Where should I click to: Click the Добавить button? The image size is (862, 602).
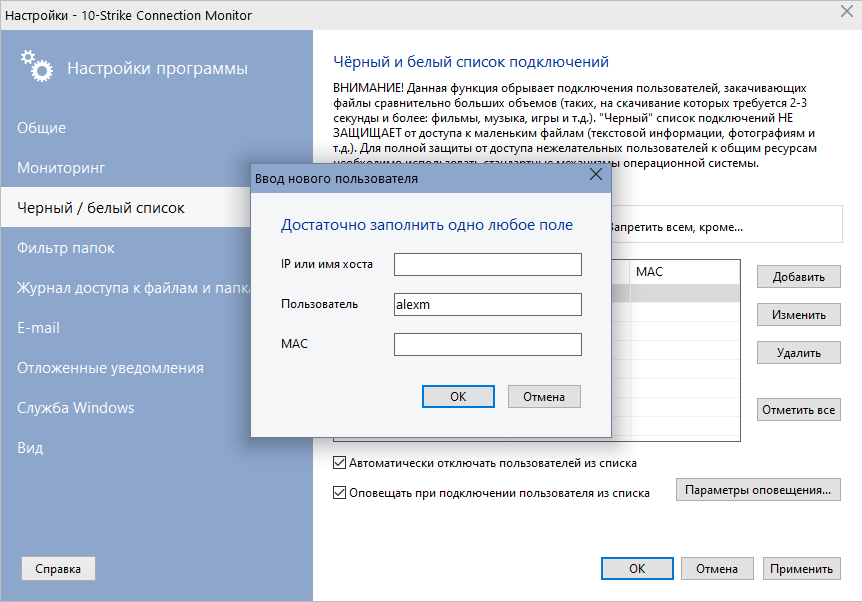click(x=798, y=277)
